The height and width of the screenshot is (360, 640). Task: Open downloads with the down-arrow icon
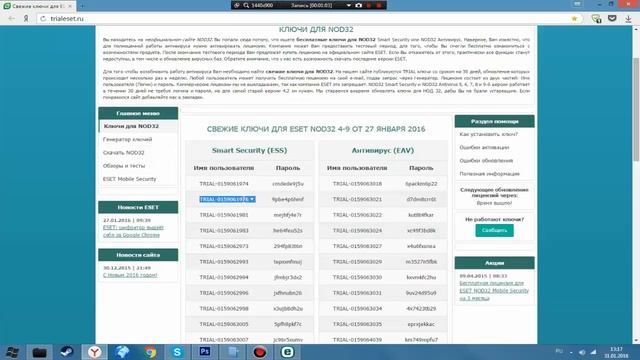pyautogui.click(x=628, y=18)
